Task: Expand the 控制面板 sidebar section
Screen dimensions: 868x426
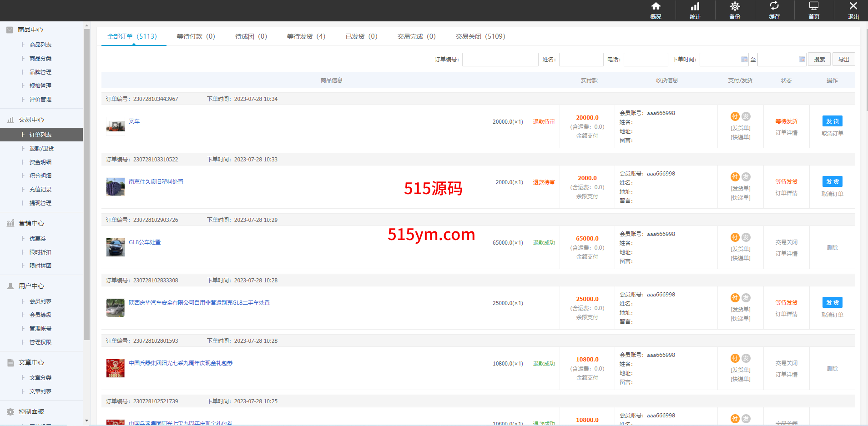Action: pos(31,411)
